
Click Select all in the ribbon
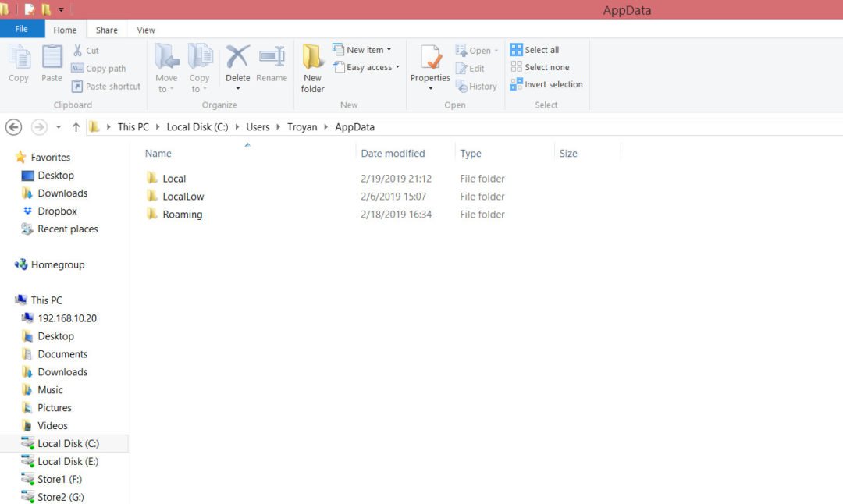[539, 49]
